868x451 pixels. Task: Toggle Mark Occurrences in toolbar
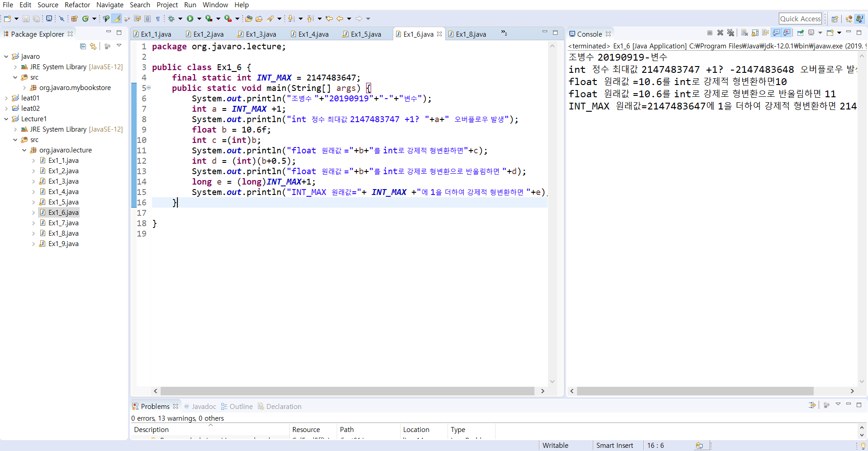(x=117, y=19)
